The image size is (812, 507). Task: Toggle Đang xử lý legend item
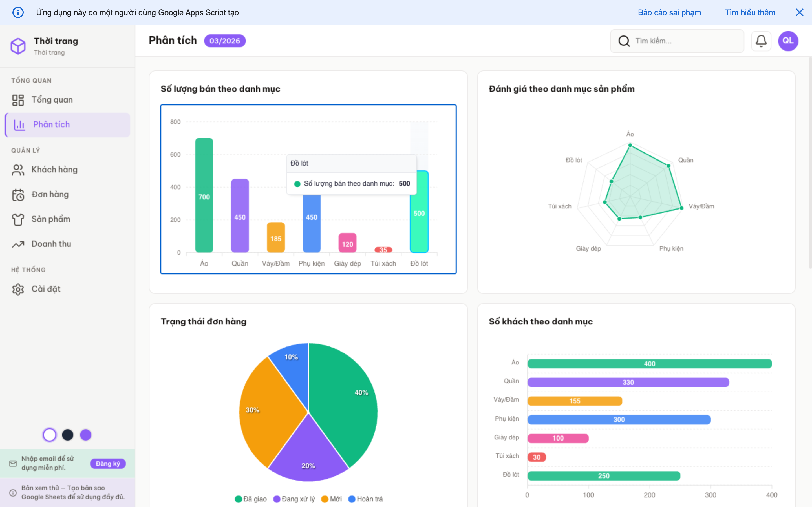(x=294, y=499)
